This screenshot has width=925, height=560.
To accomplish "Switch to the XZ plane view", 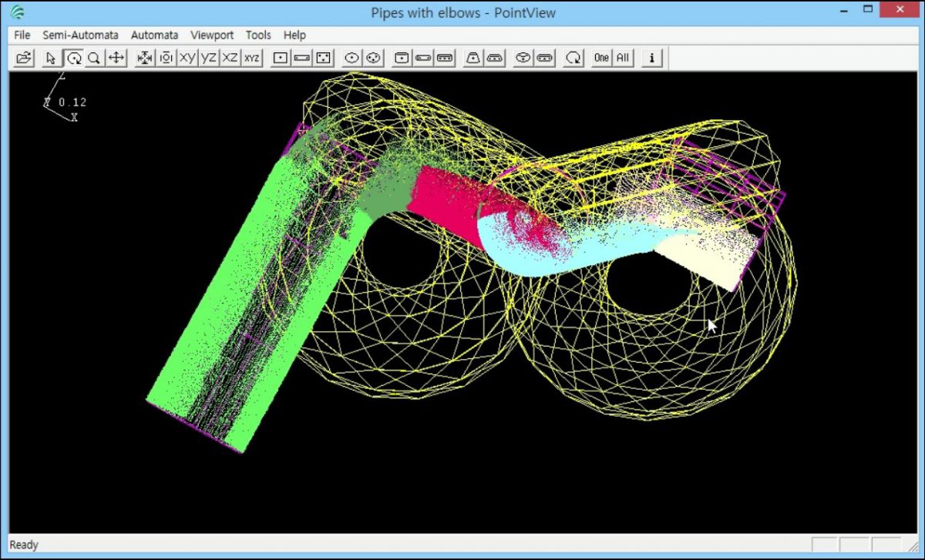I will pyautogui.click(x=230, y=58).
